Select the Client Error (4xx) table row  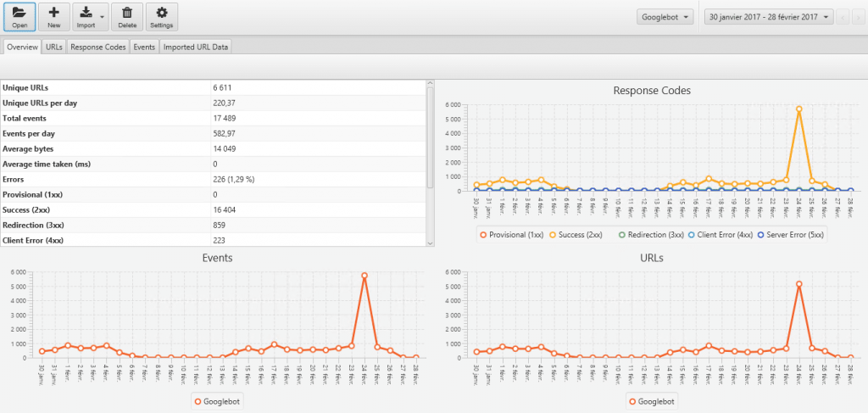coord(213,240)
